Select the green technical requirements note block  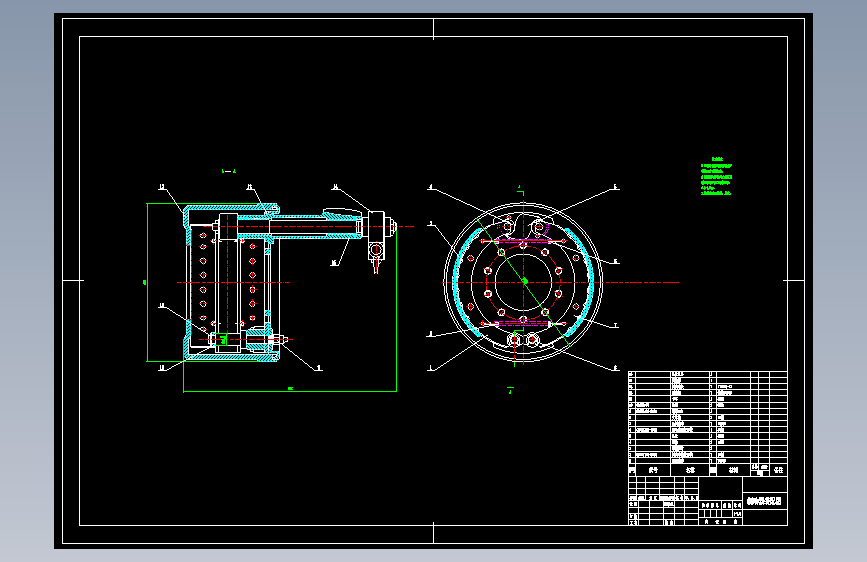coord(717,176)
